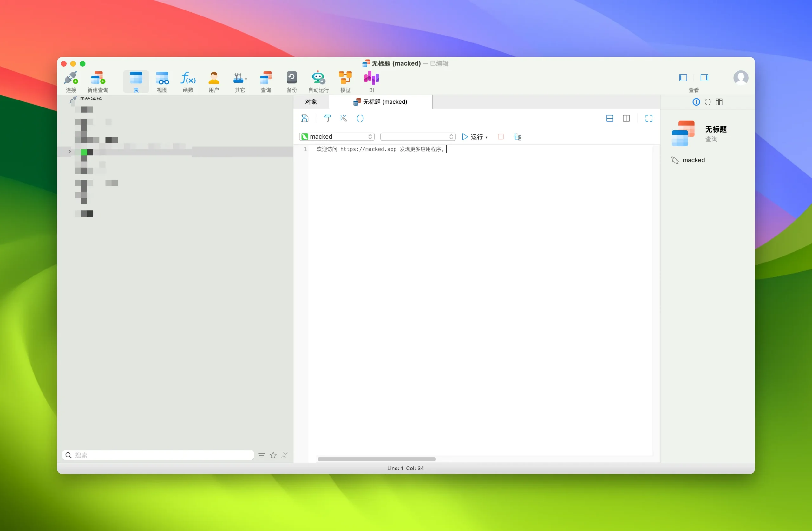This screenshot has height=531, width=812.
Task: Open the 函数 (Functions) panel
Action: point(188,81)
